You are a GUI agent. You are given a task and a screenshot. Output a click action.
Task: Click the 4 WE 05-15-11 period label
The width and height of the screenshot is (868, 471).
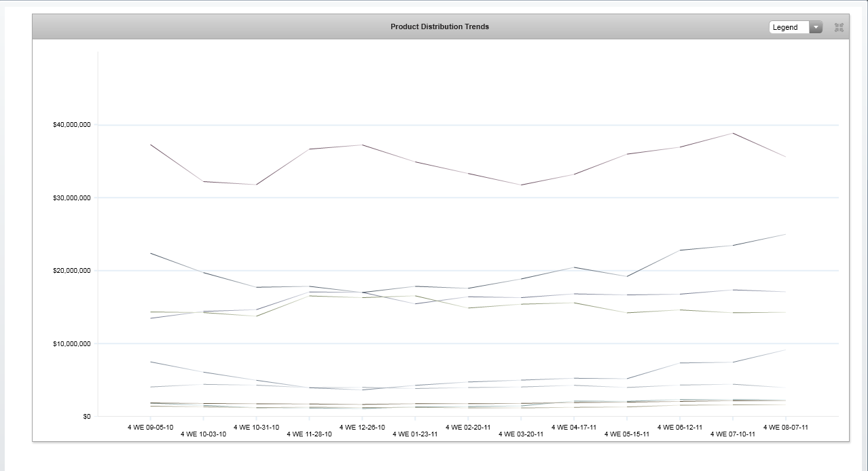(627, 434)
